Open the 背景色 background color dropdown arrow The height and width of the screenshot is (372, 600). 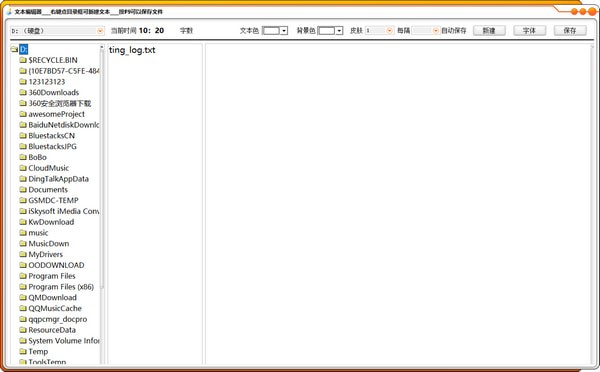[x=339, y=31]
